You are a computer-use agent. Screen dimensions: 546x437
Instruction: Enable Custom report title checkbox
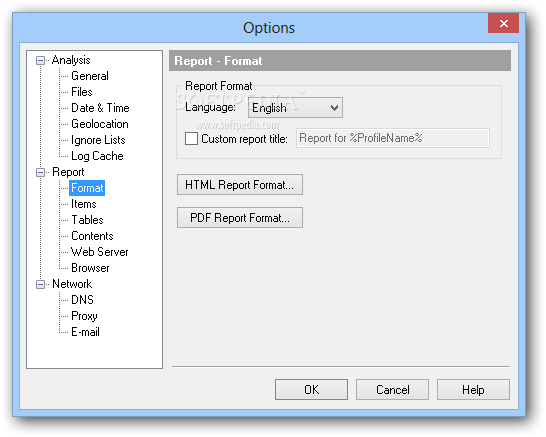[191, 139]
